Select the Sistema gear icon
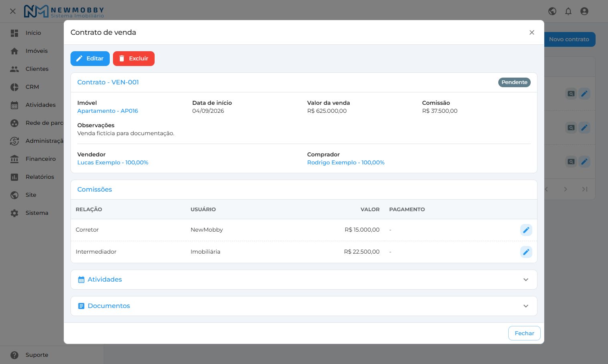Viewport: 608px width, 364px height. pos(14,213)
